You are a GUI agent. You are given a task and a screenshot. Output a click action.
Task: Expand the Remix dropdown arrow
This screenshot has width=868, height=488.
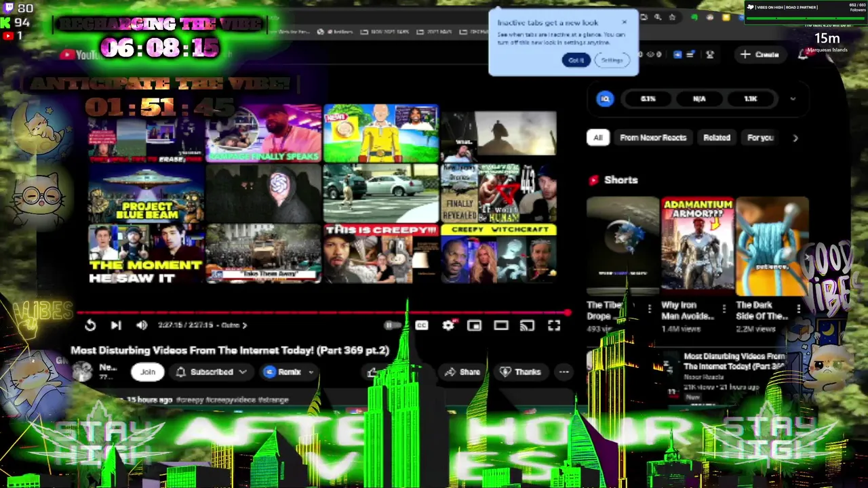[311, 371]
